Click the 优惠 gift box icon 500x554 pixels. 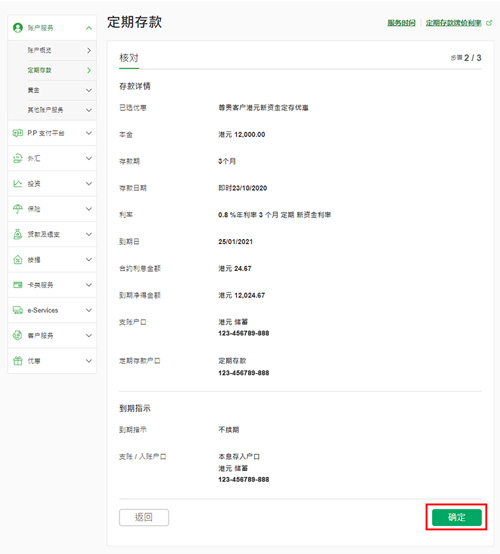tap(18, 361)
